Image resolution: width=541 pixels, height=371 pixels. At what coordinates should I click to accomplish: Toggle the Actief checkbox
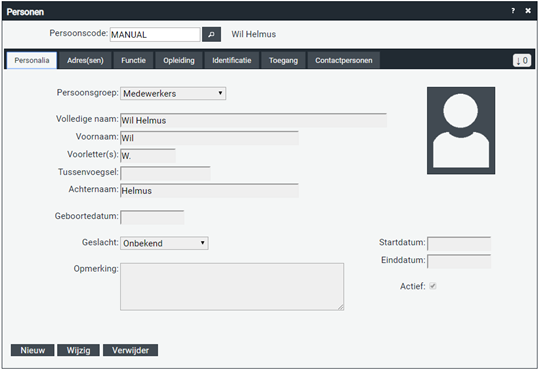(x=433, y=286)
